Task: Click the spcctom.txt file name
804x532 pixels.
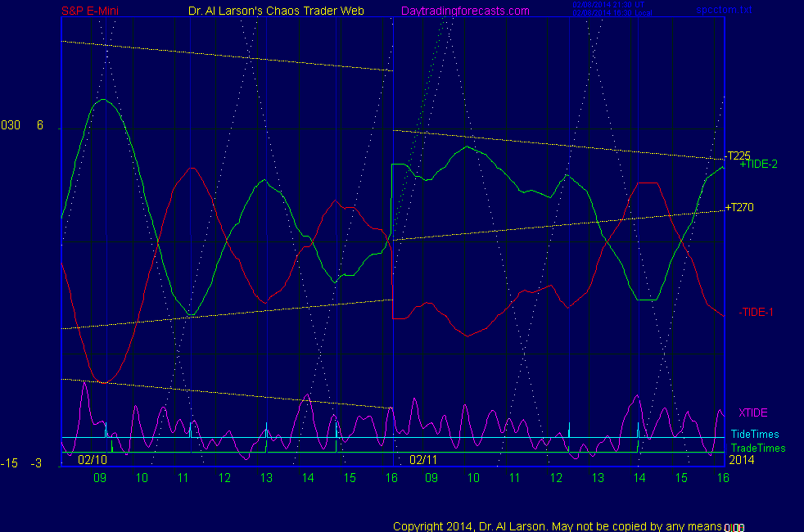Action: coord(723,10)
